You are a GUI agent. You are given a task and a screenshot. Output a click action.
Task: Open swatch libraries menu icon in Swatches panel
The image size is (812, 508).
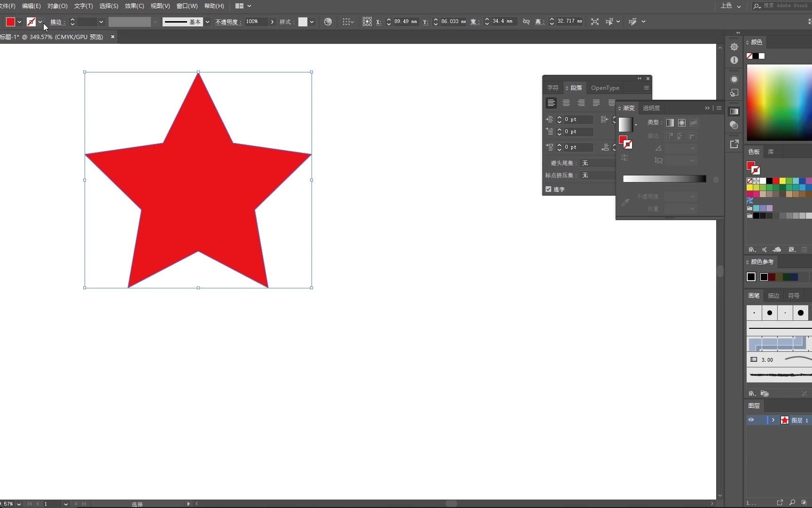pyautogui.click(x=752, y=249)
